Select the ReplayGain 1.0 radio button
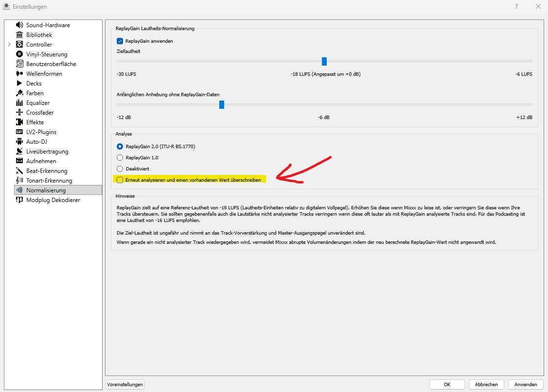Screen dimensions: 548x392 point(120,158)
